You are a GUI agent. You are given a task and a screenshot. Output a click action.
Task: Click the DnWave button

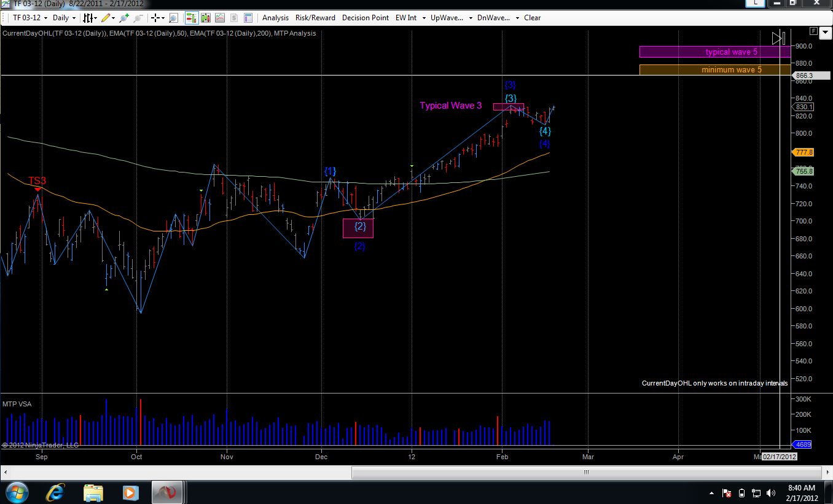pyautogui.click(x=494, y=18)
